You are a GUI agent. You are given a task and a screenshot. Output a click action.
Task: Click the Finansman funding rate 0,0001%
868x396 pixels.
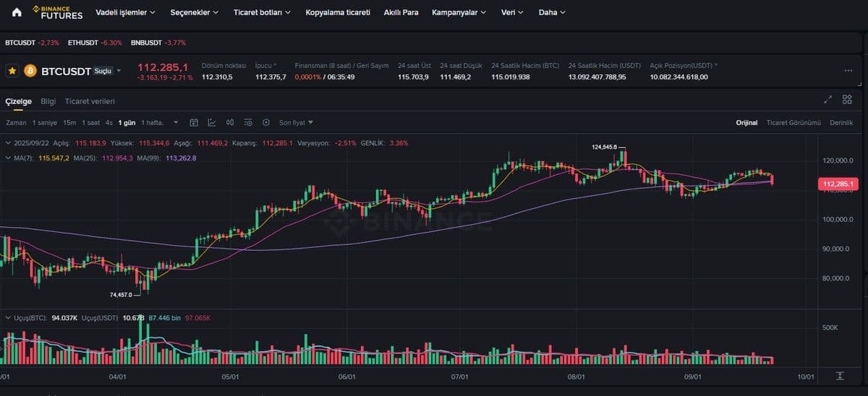coord(307,77)
